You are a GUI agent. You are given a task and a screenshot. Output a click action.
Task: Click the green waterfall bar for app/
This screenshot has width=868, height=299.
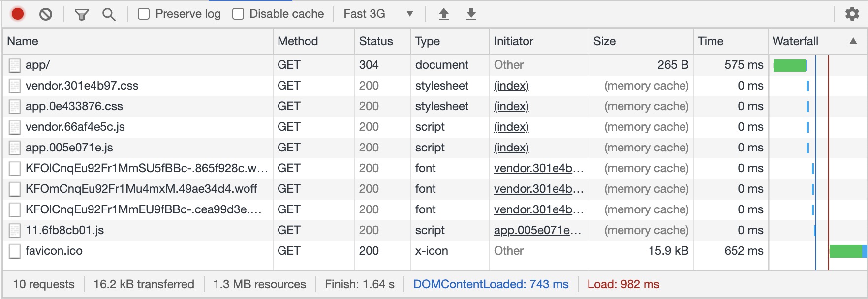pyautogui.click(x=790, y=65)
